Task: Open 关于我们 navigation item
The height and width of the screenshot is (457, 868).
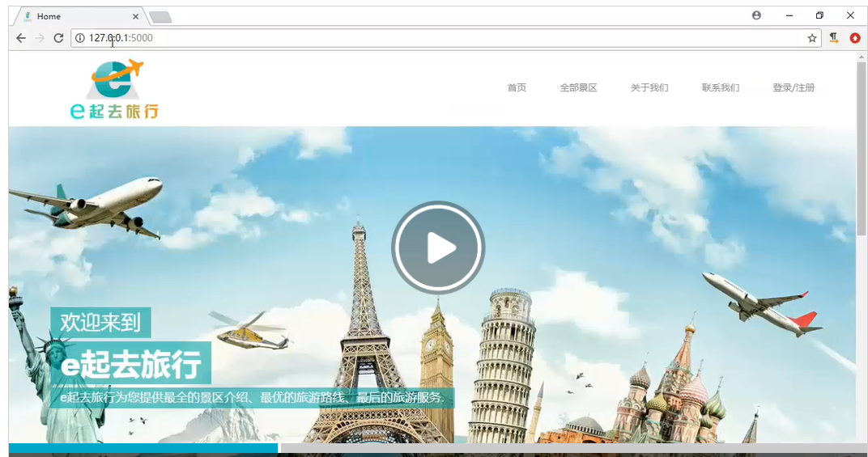Action: tap(649, 87)
